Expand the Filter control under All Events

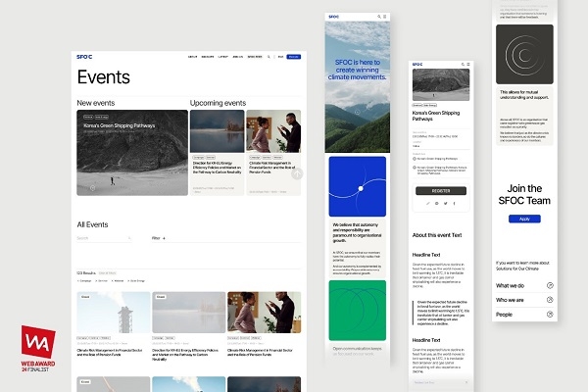pos(158,238)
